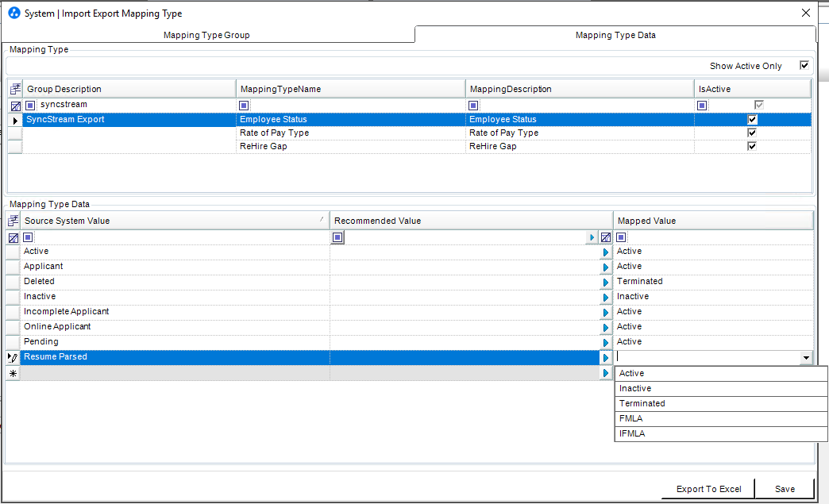Click the blue arrow in the Applicant row
The height and width of the screenshot is (504, 829).
pyautogui.click(x=605, y=267)
